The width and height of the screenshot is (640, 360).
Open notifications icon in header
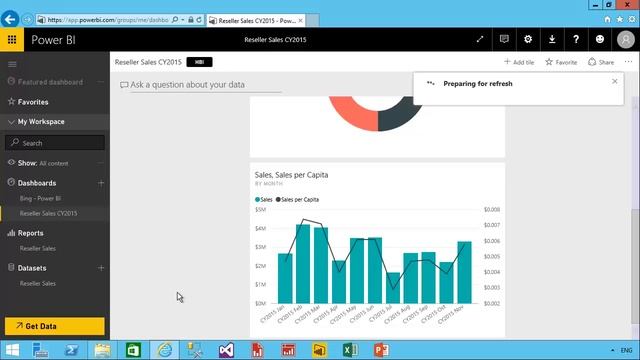tap(504, 39)
